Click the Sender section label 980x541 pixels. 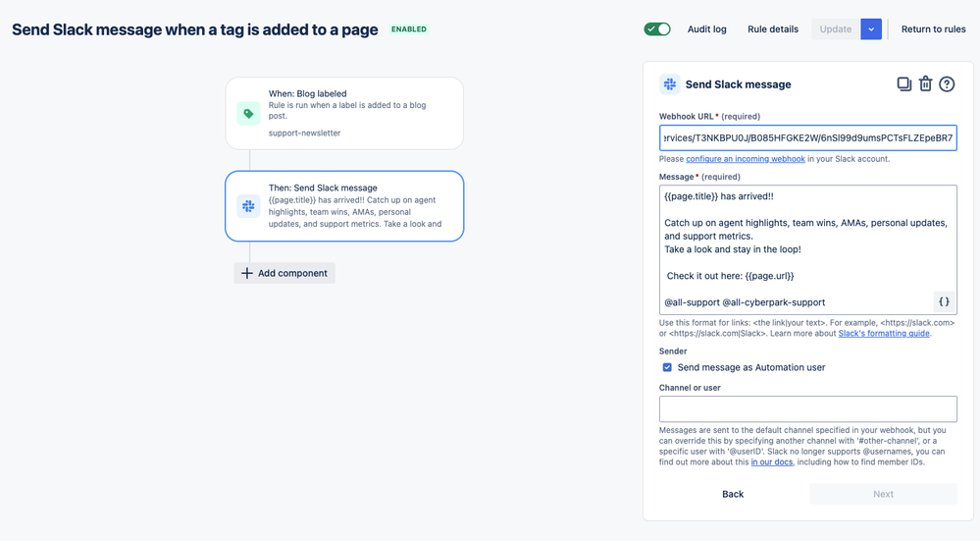coord(673,351)
